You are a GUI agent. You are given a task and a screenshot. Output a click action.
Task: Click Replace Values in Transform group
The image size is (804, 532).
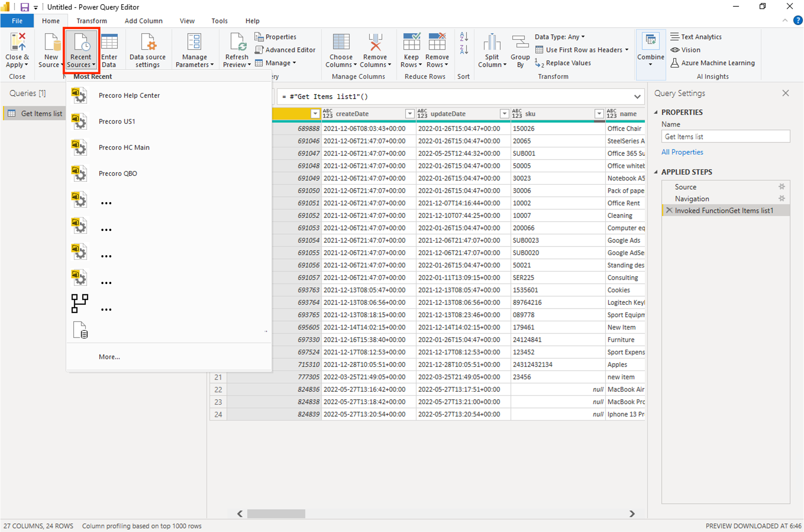click(x=563, y=63)
